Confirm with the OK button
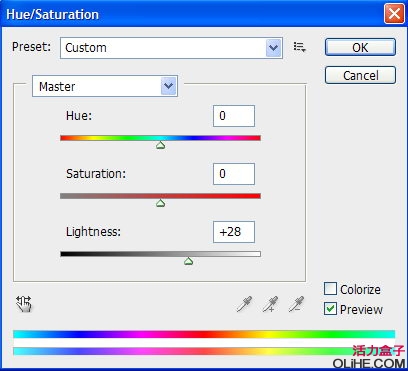This screenshot has height=371, width=408. (360, 47)
